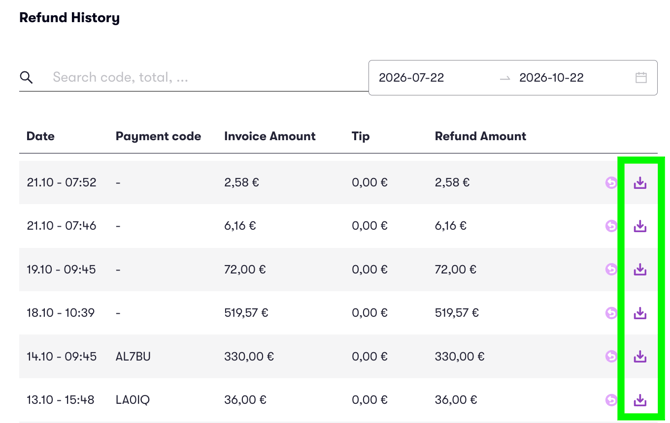670x423 pixels.
Task: Click the Refund History heading
Action: click(70, 18)
